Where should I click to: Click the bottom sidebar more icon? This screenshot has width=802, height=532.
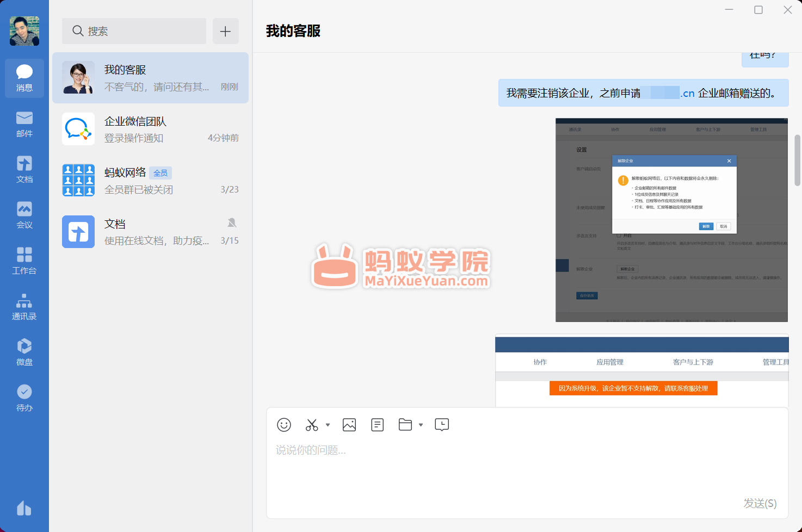tap(24, 508)
